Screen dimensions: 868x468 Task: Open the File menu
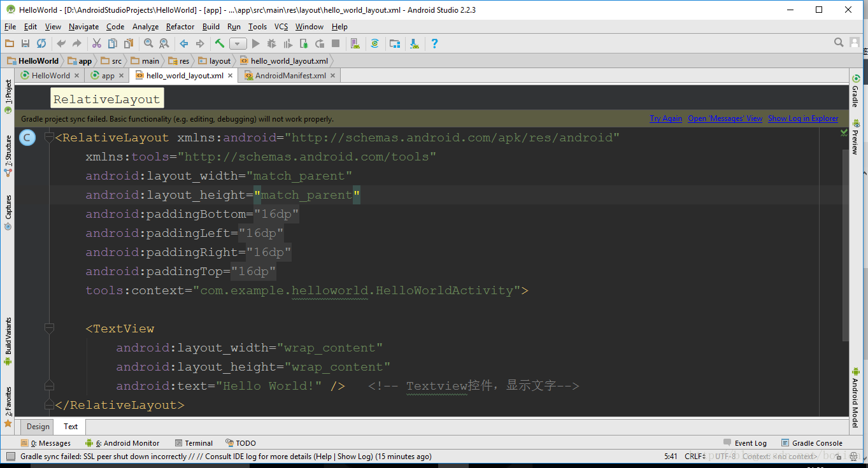click(10, 27)
